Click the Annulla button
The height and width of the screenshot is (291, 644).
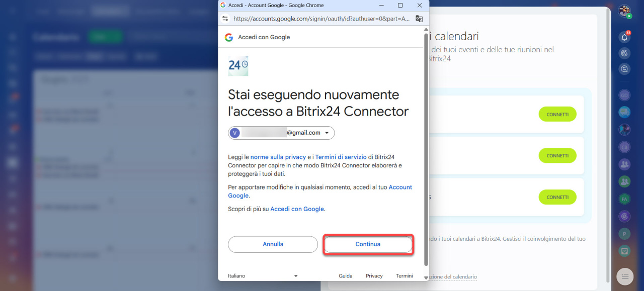click(x=273, y=244)
